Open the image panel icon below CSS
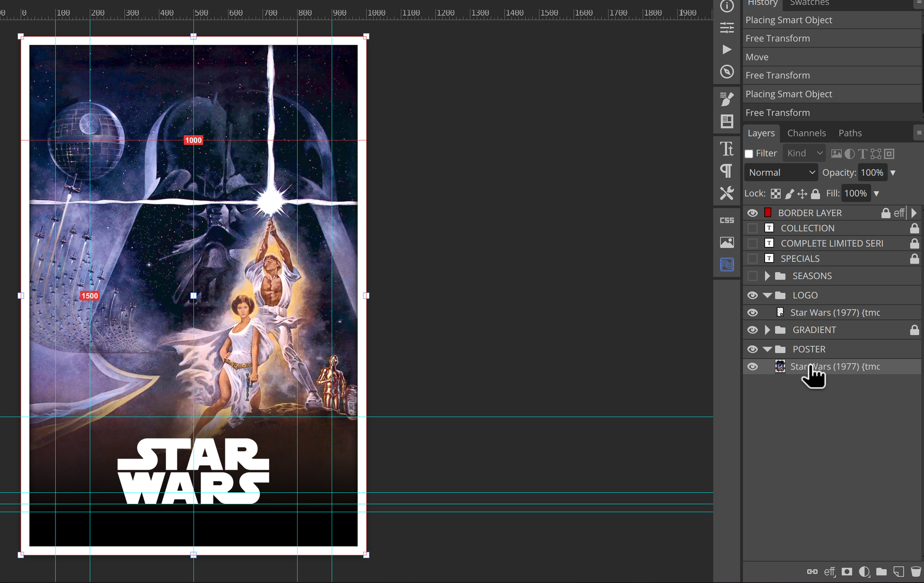 (727, 242)
